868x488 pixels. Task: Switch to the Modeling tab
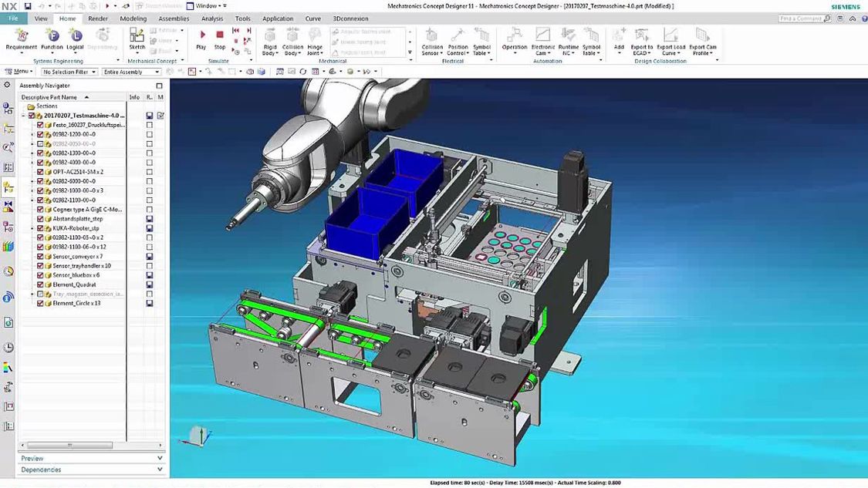133,19
